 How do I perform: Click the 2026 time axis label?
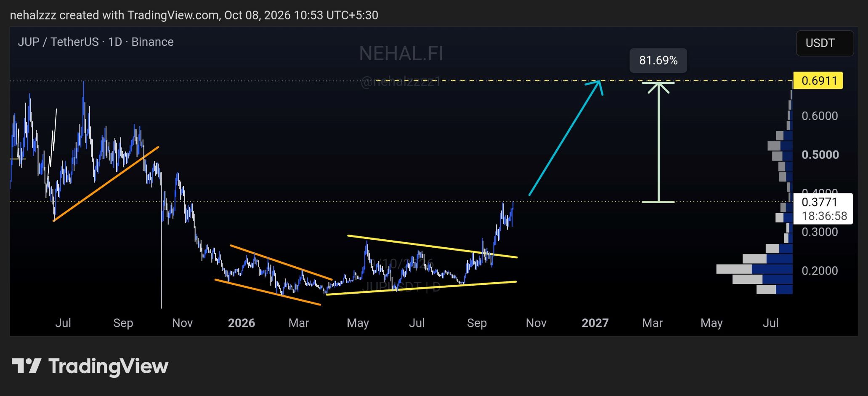pos(241,323)
